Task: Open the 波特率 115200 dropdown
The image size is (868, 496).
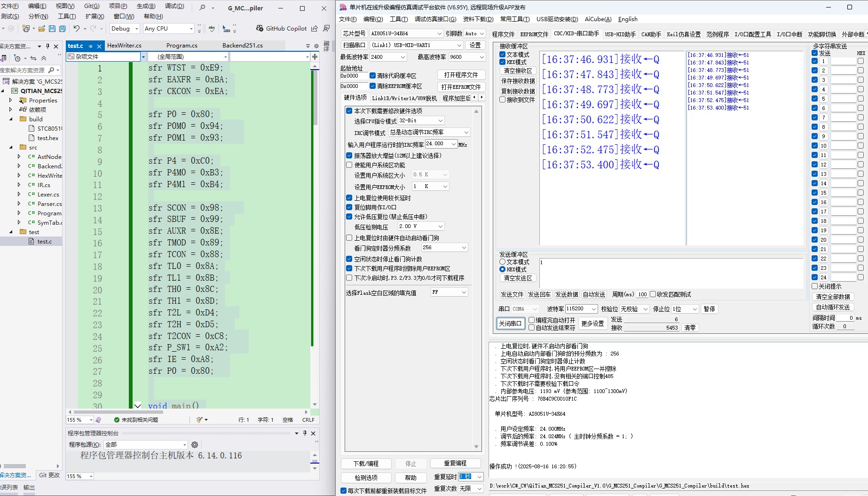Action: (x=581, y=309)
